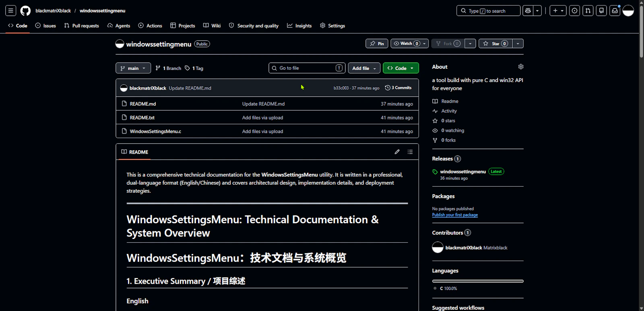Click 'Publish your first package' link
This screenshot has height=311, width=644.
(x=455, y=215)
